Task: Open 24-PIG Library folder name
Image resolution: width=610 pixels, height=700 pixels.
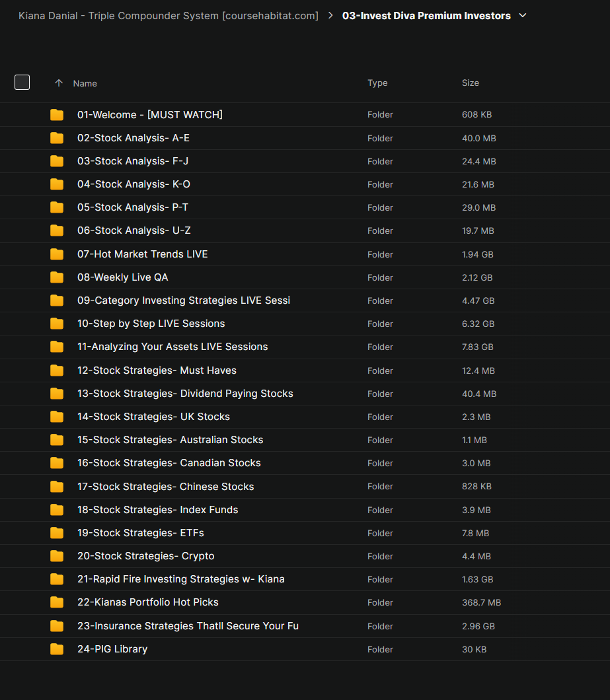Action: (x=112, y=650)
